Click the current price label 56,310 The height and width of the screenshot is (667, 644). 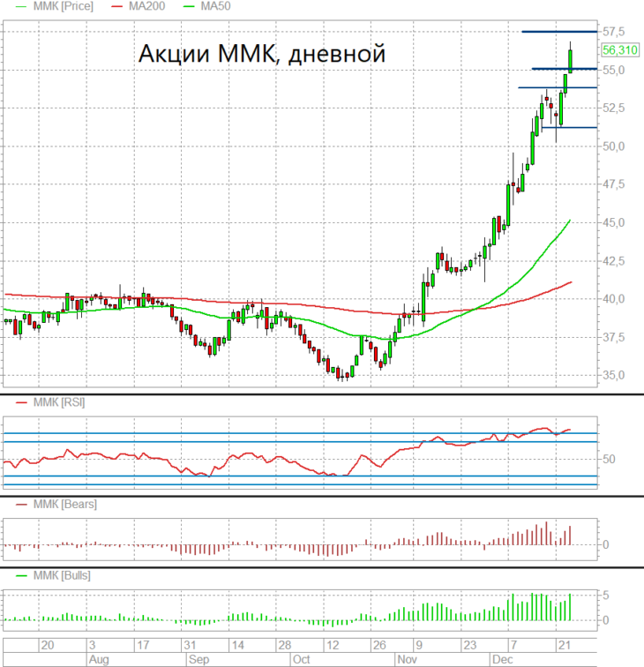[x=620, y=50]
